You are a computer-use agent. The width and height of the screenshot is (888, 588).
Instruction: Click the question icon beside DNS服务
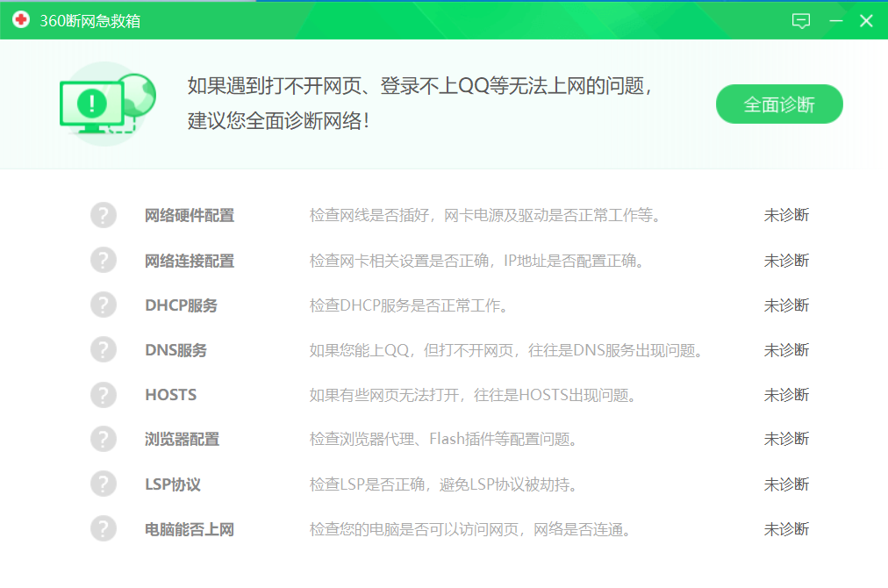[104, 350]
